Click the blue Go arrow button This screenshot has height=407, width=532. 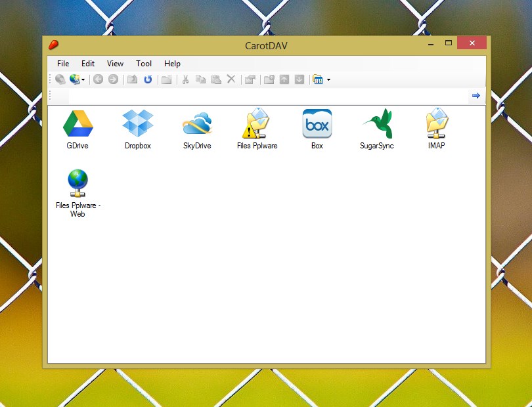[476, 96]
